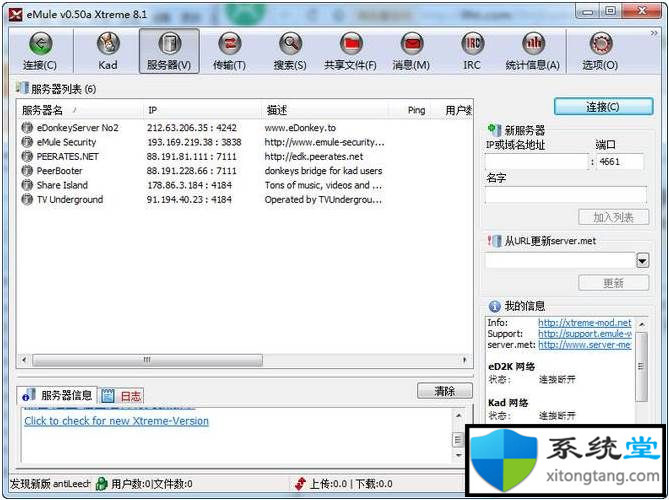The width and height of the screenshot is (669, 500).
Task: Click the port field showing 4661
Action: pos(620,162)
